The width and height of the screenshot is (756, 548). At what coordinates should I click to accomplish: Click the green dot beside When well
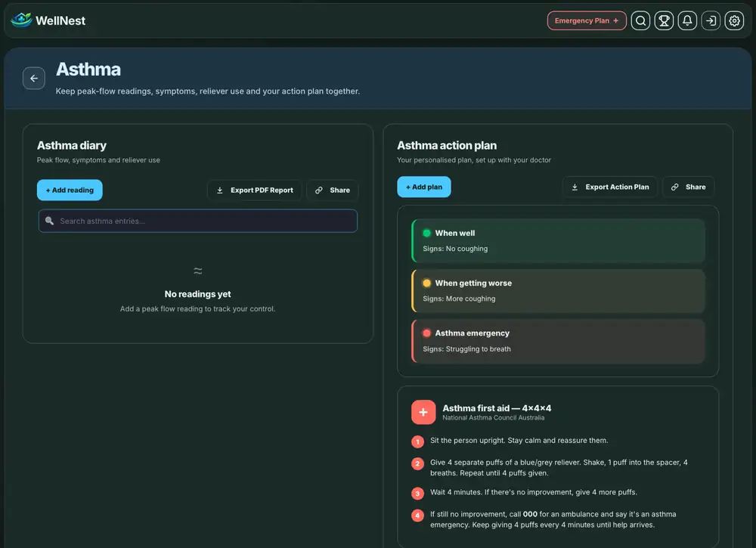click(426, 234)
